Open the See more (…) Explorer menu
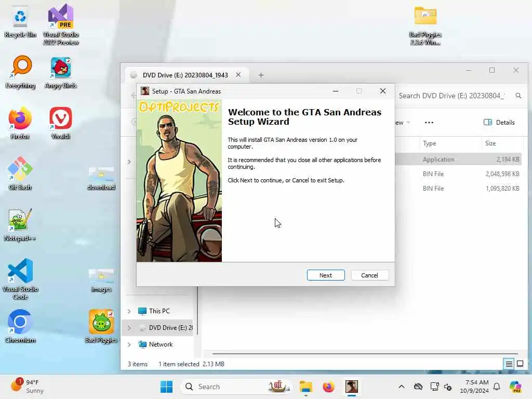Screen dimensions: 532x399 (x=429, y=123)
